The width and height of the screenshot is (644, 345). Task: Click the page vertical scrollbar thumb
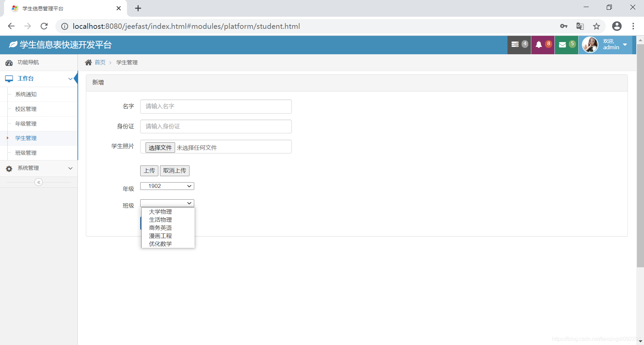(x=640, y=156)
